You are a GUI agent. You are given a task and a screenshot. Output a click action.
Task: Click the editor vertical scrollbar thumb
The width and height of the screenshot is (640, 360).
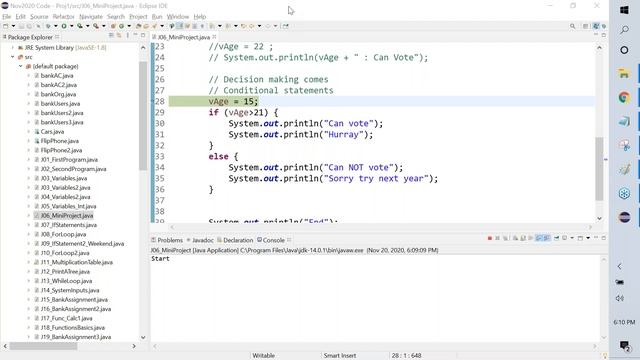[599, 169]
